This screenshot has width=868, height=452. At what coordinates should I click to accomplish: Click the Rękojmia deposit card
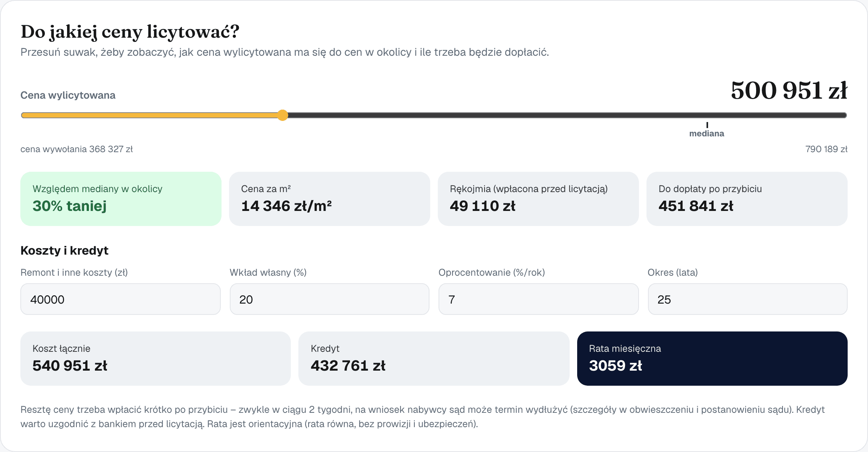538,199
